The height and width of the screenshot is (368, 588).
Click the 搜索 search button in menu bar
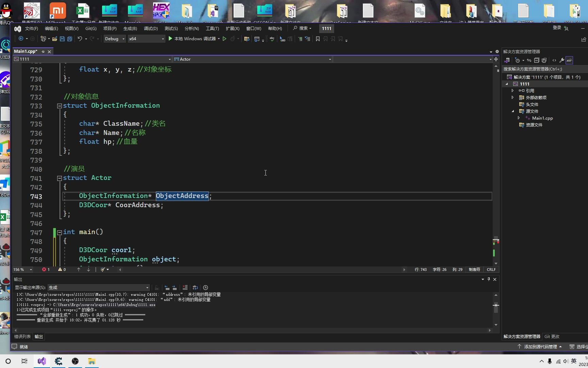(302, 28)
